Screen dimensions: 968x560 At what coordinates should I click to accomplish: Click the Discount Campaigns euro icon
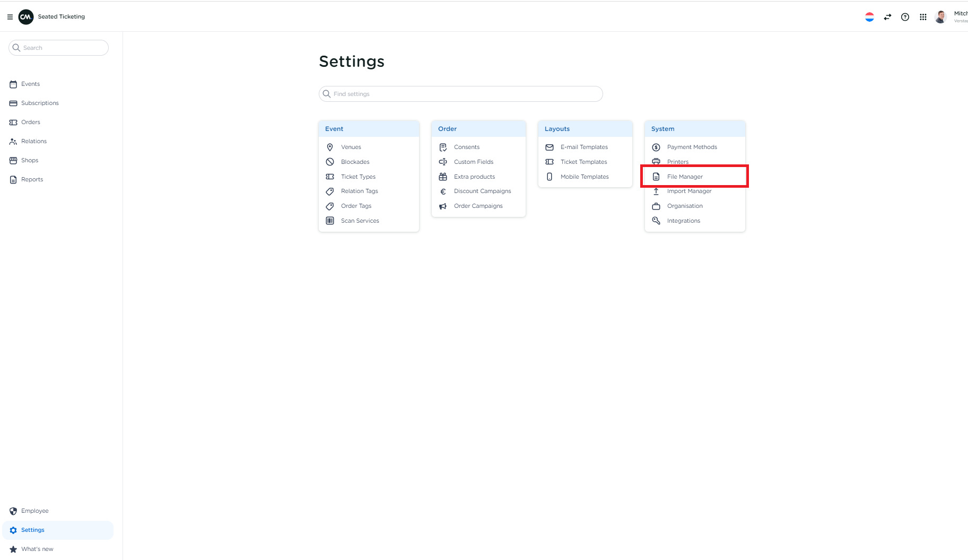(x=443, y=191)
